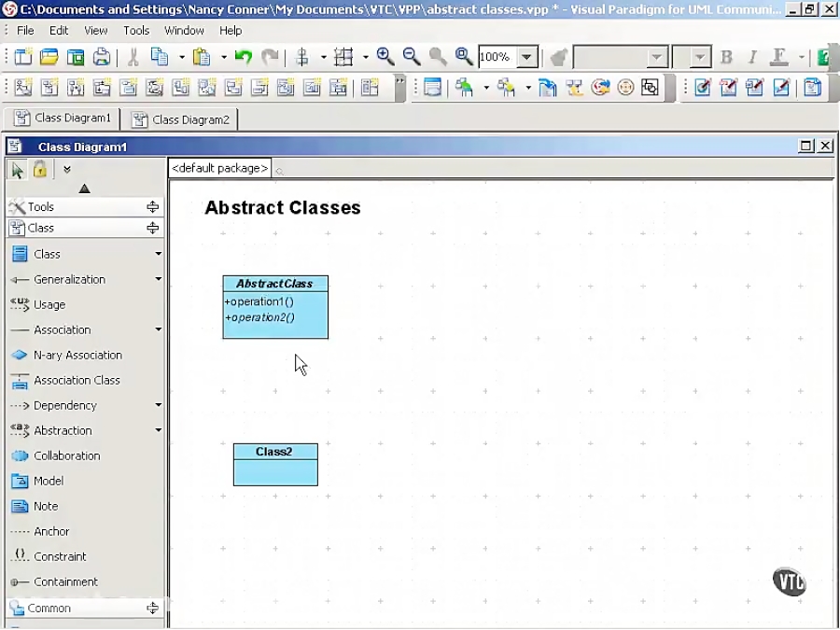Click the New Project toolbar icon
The image size is (840, 630).
pyautogui.click(x=22, y=57)
